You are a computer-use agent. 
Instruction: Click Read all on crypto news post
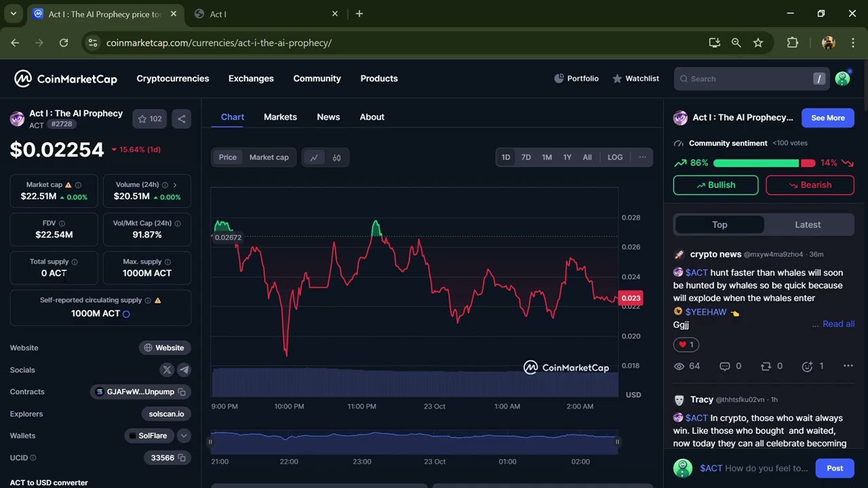(838, 324)
